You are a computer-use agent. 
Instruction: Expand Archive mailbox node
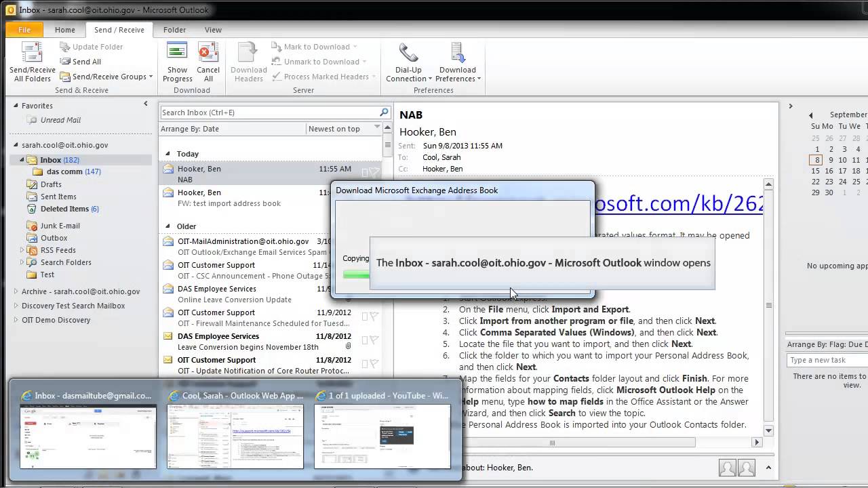point(16,291)
